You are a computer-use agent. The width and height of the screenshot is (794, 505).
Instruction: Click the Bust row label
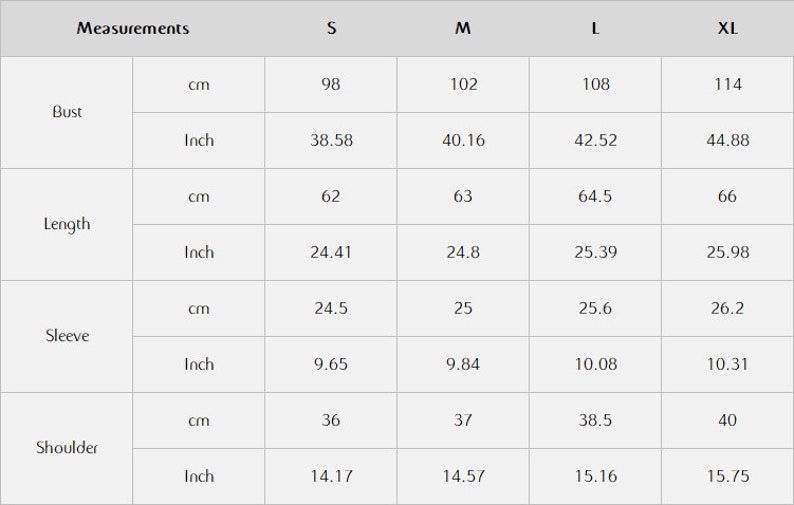click(67, 112)
